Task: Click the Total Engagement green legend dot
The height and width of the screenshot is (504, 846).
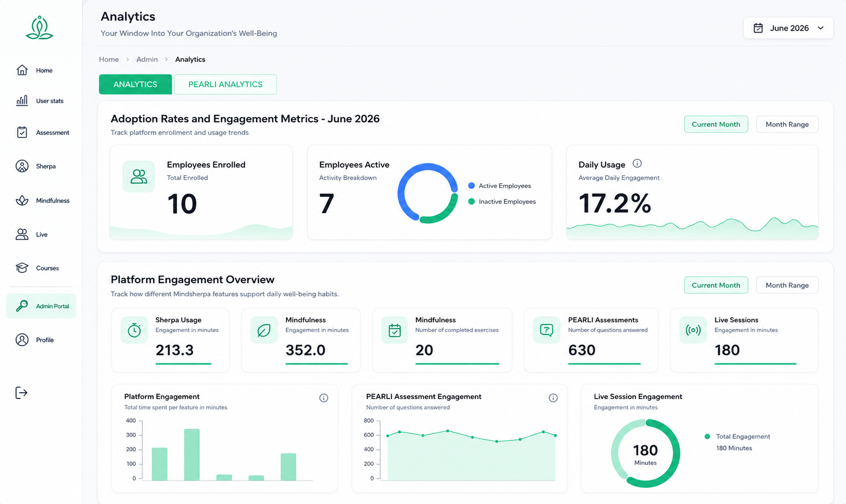Action: (707, 436)
